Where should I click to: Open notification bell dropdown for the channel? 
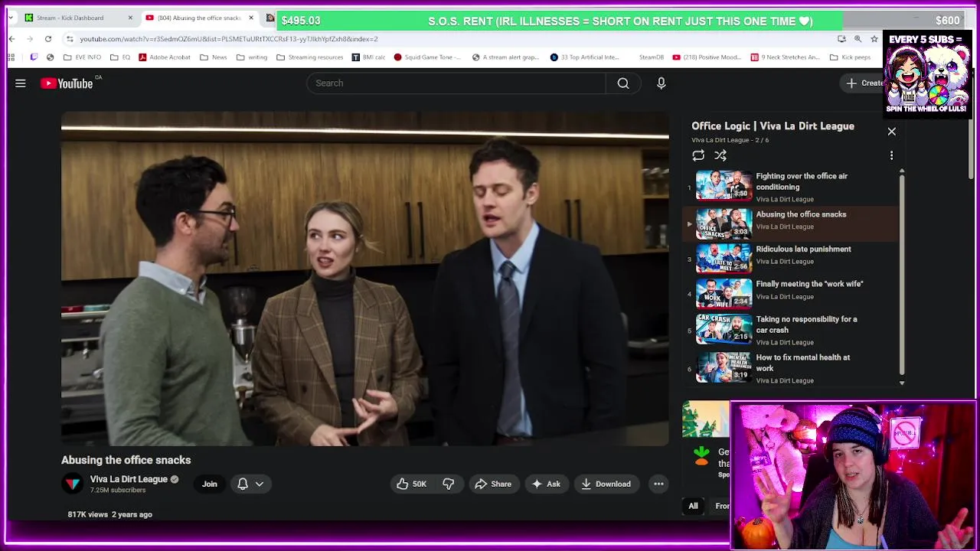250,484
